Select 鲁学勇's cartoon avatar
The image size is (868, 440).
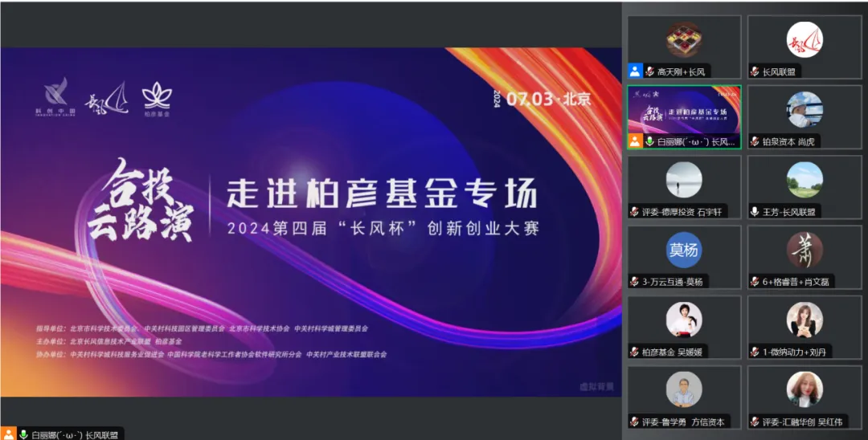684,389
